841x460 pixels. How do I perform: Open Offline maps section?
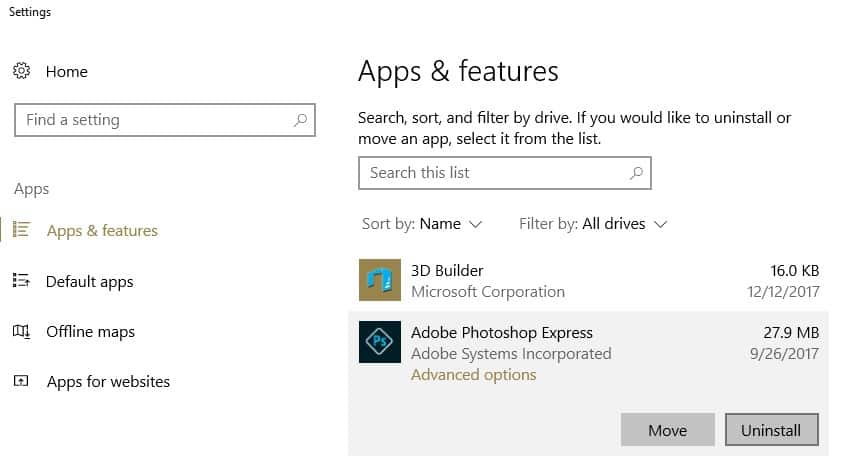(x=90, y=332)
